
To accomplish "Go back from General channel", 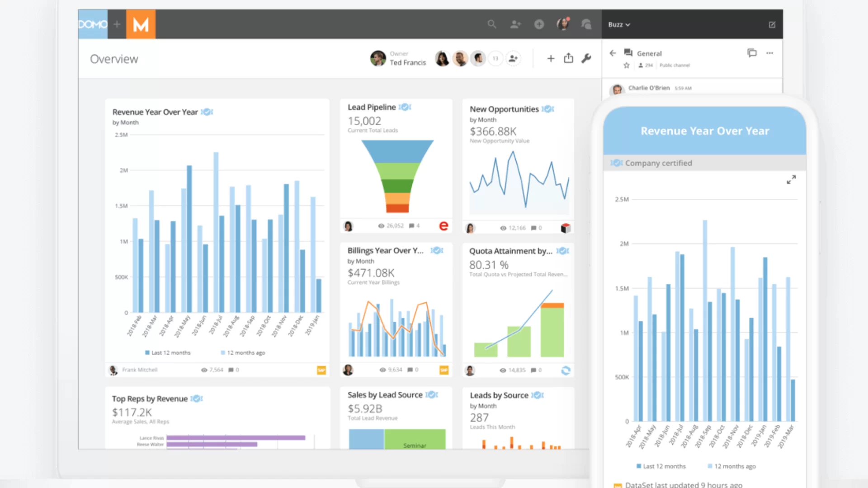I will pyautogui.click(x=613, y=53).
